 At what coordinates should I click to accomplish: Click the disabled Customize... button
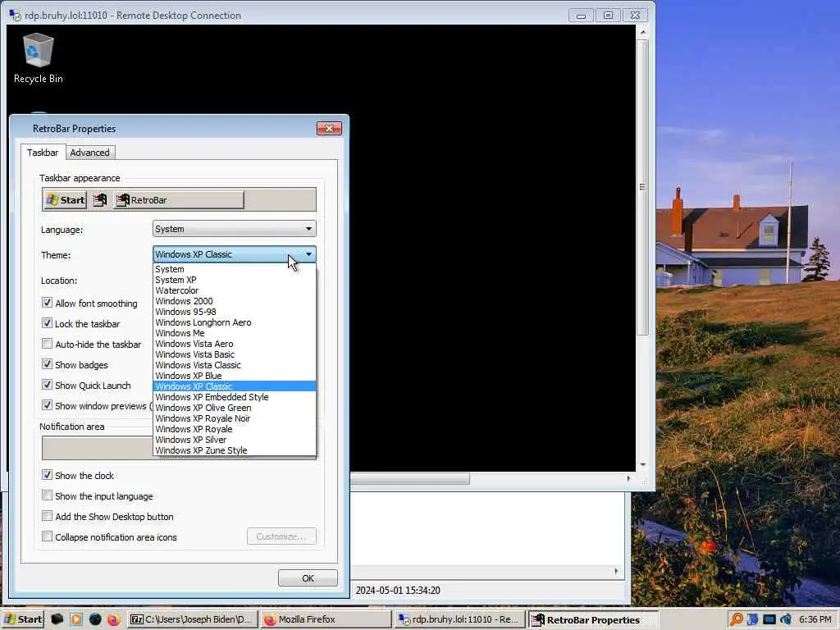pos(282,536)
